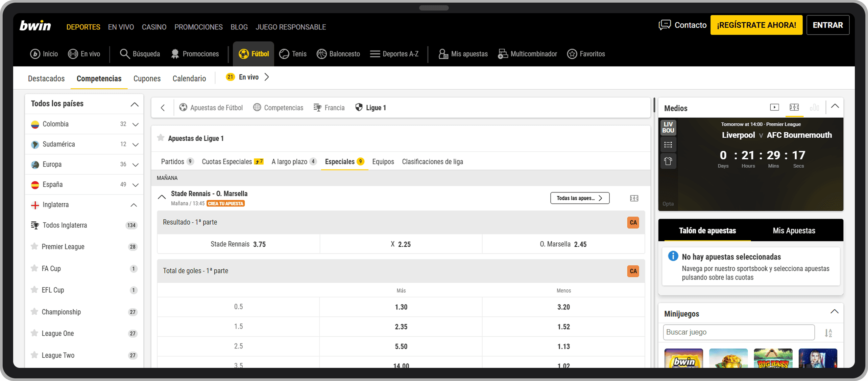The width and height of the screenshot is (868, 381).
Task: Collapse the Medios panel
Action: point(835,106)
